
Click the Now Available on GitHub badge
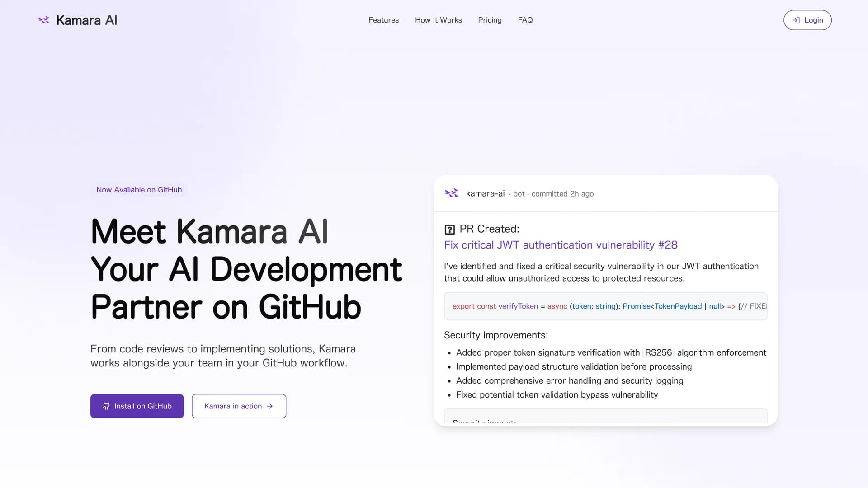(139, 190)
